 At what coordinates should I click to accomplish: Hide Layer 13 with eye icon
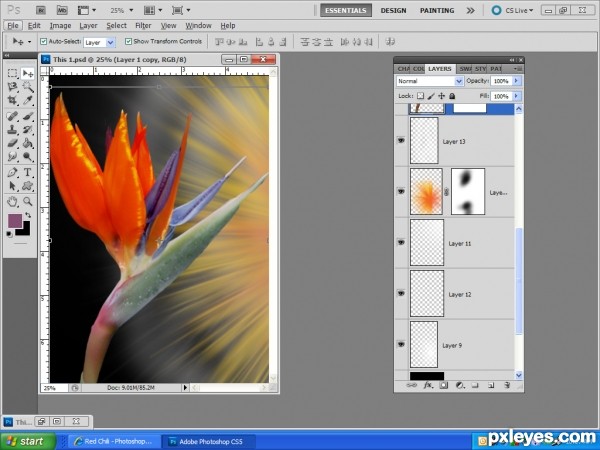401,141
